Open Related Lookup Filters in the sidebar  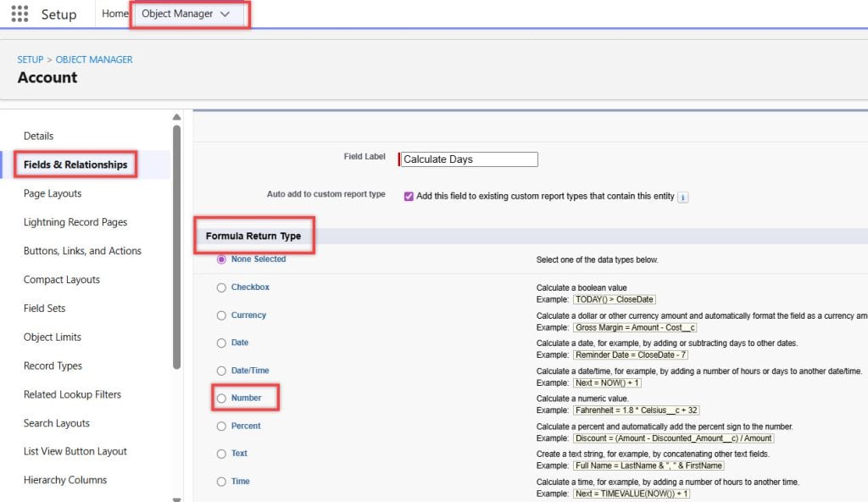[72, 394]
